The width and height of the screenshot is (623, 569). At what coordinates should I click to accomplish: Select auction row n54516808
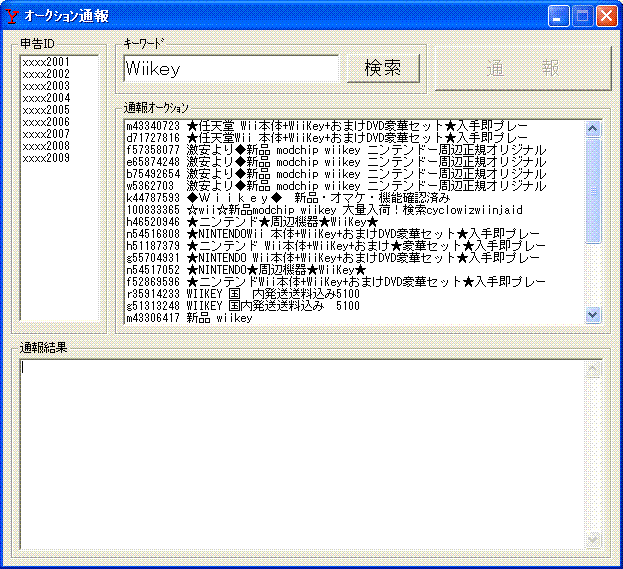(x=354, y=234)
